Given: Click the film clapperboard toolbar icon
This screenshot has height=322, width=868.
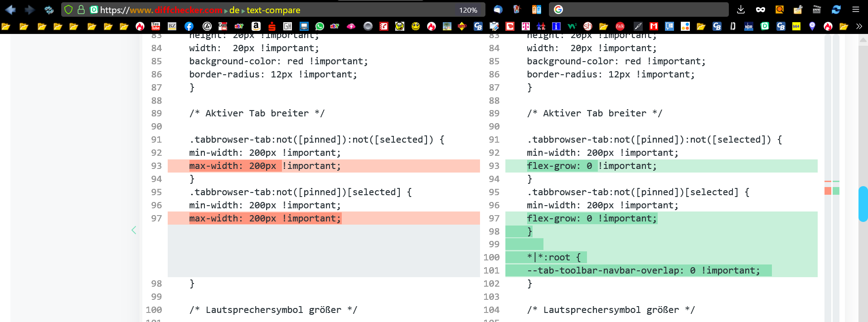Looking at the screenshot, I should point(817,10).
